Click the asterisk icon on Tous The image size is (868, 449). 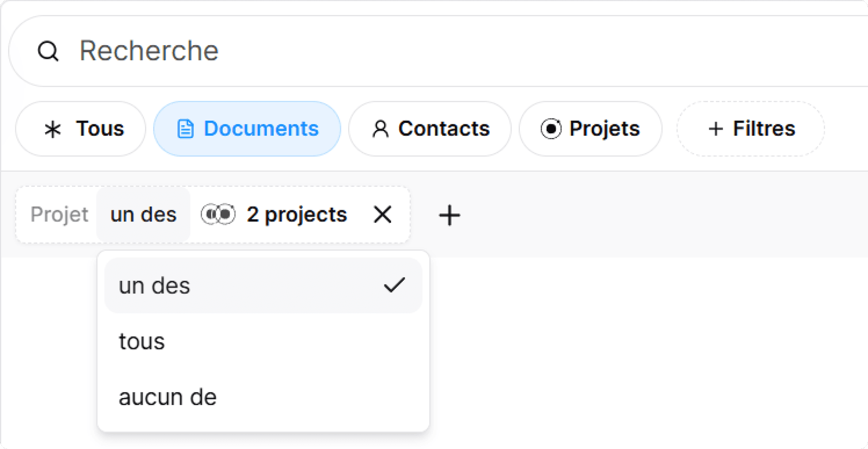coord(52,129)
